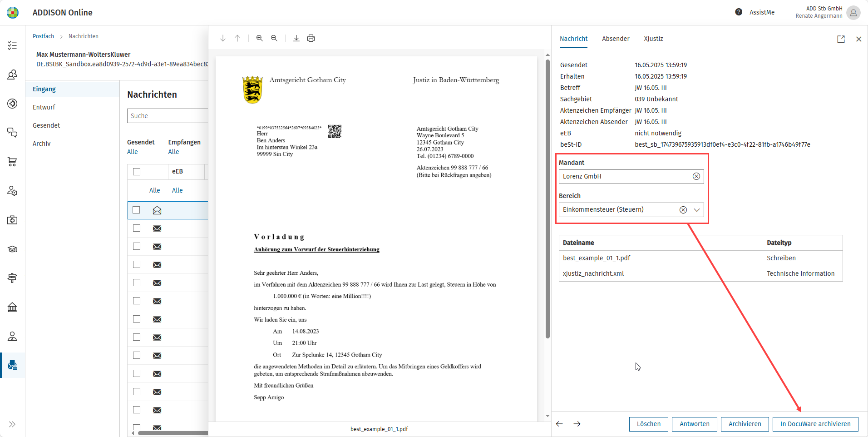
Task: Click the Archivieren button
Action: pos(745,424)
